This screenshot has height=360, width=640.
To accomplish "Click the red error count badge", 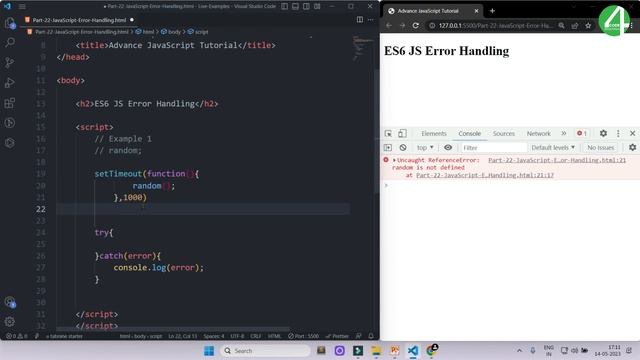I will click(x=582, y=133).
